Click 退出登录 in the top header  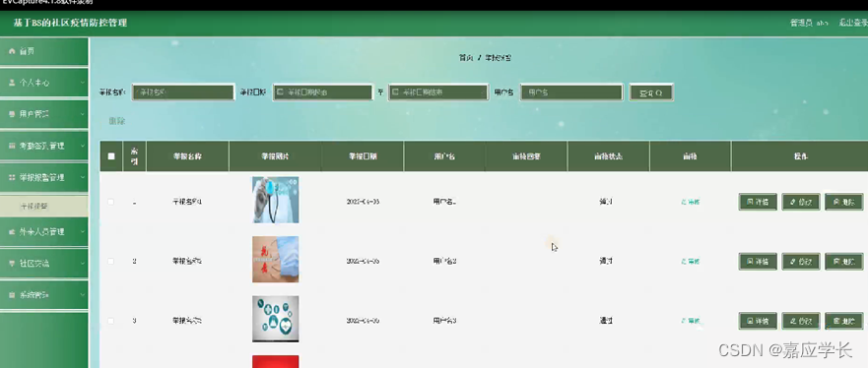point(853,23)
